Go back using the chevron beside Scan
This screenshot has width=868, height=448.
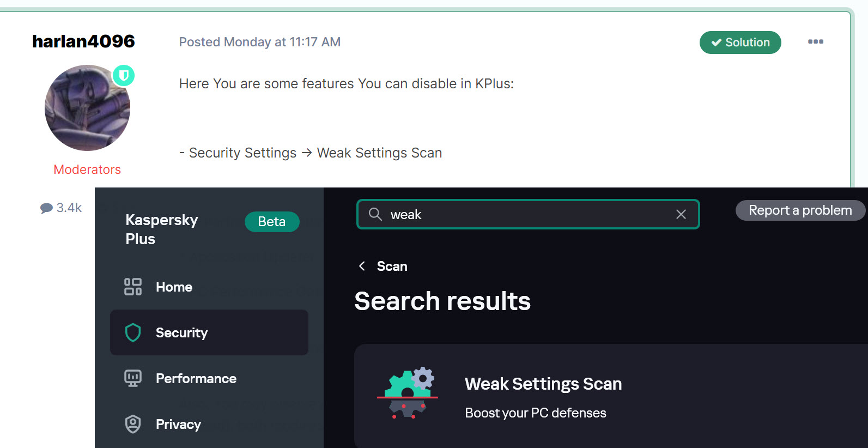[x=362, y=266]
